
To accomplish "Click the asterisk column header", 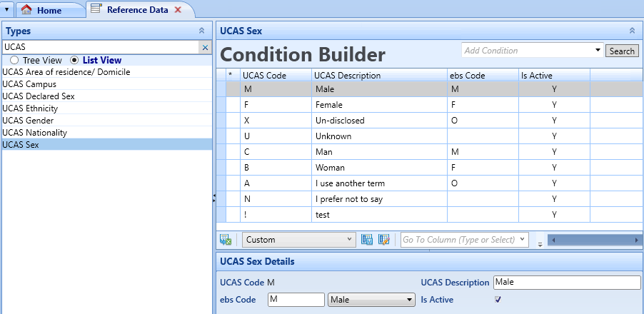I will (x=233, y=76).
